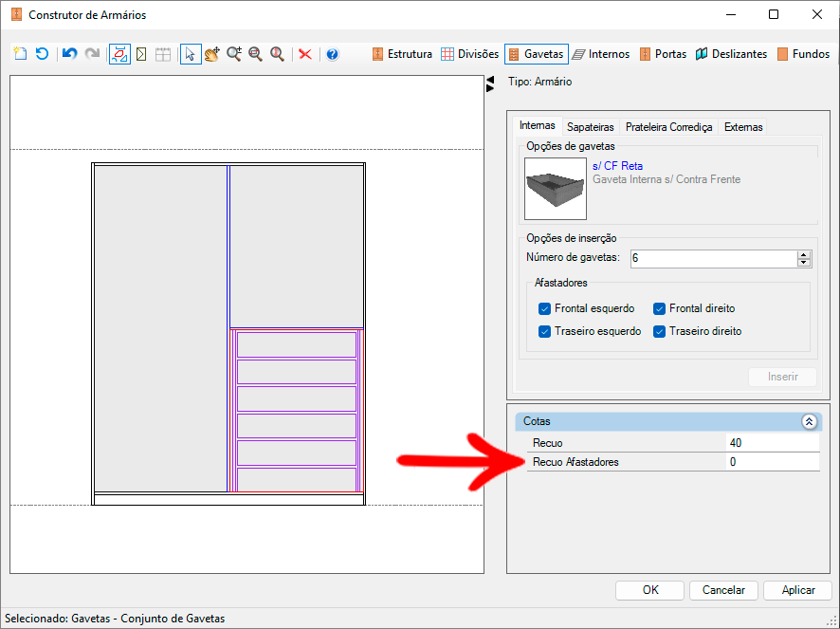This screenshot has width=840, height=629.
Task: Increase the number of gavetas
Action: click(x=804, y=254)
